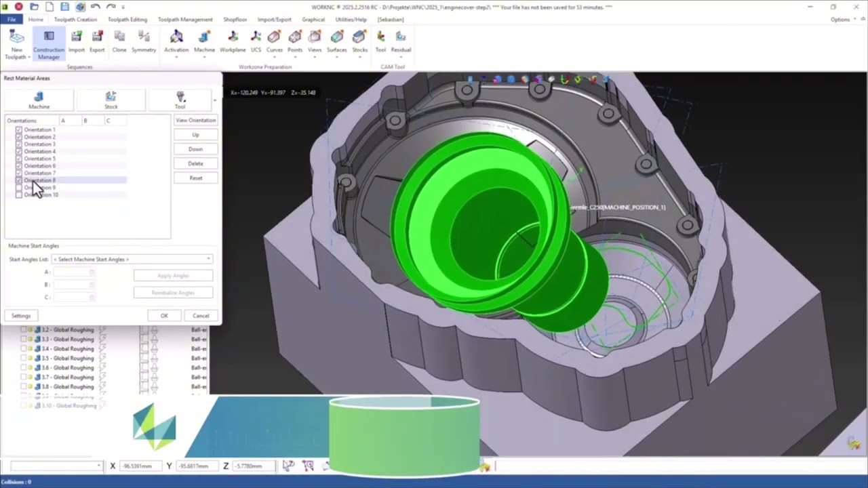Click the View Orientation button
The image size is (868, 488).
click(x=195, y=121)
